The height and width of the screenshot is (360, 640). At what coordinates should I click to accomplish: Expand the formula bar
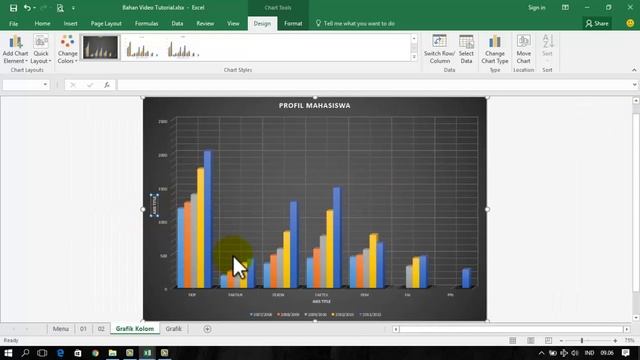tap(634, 84)
